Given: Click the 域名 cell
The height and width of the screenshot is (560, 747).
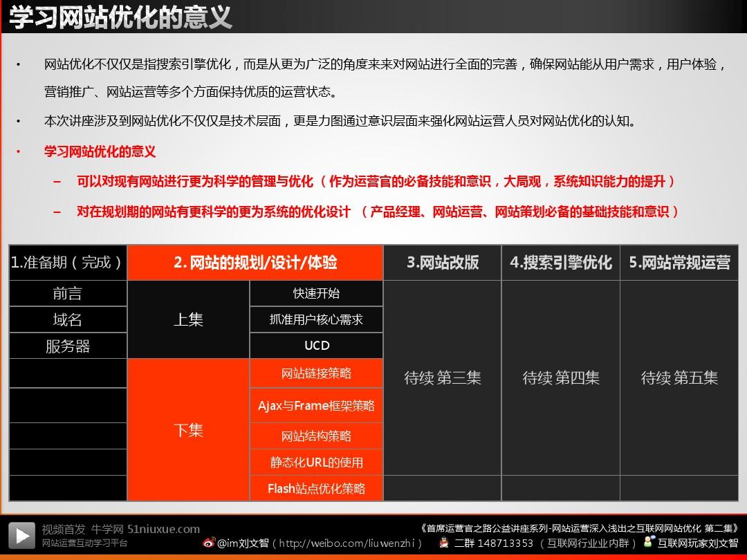Looking at the screenshot, I should click(x=68, y=319).
